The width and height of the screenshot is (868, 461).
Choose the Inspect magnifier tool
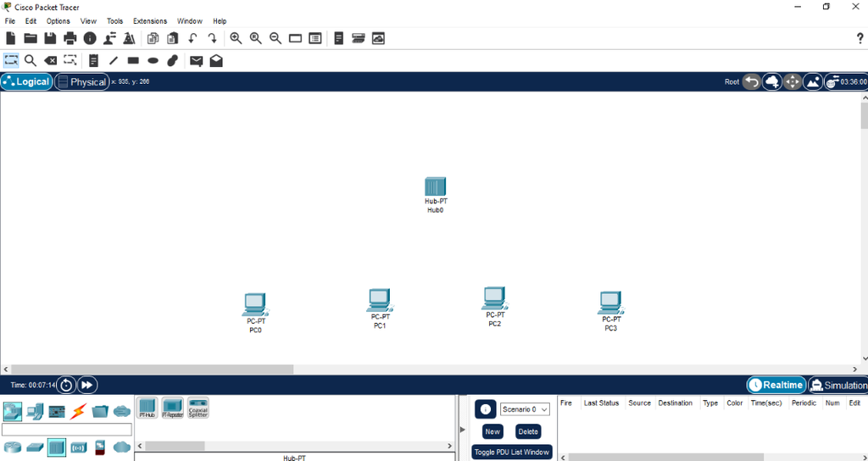tap(31, 60)
